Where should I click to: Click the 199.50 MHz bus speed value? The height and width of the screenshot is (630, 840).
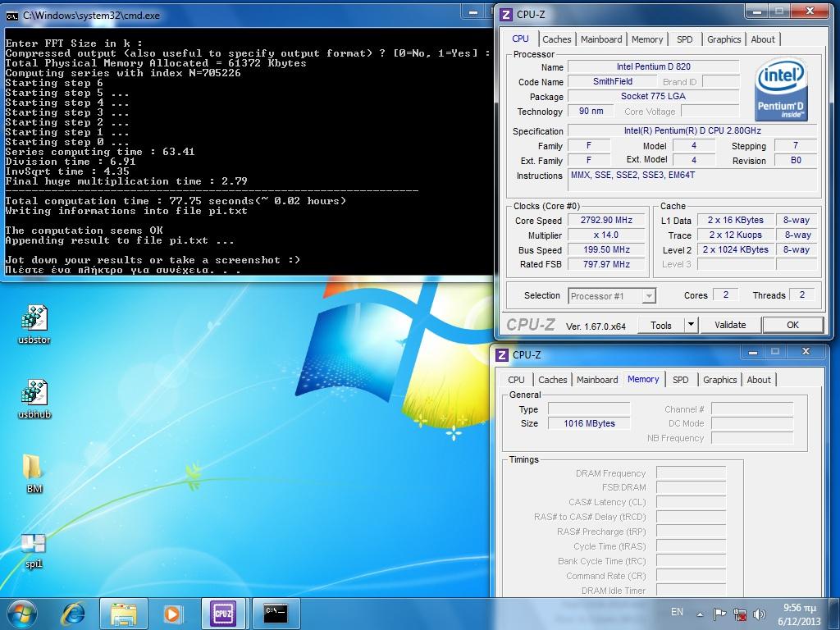[606, 249]
